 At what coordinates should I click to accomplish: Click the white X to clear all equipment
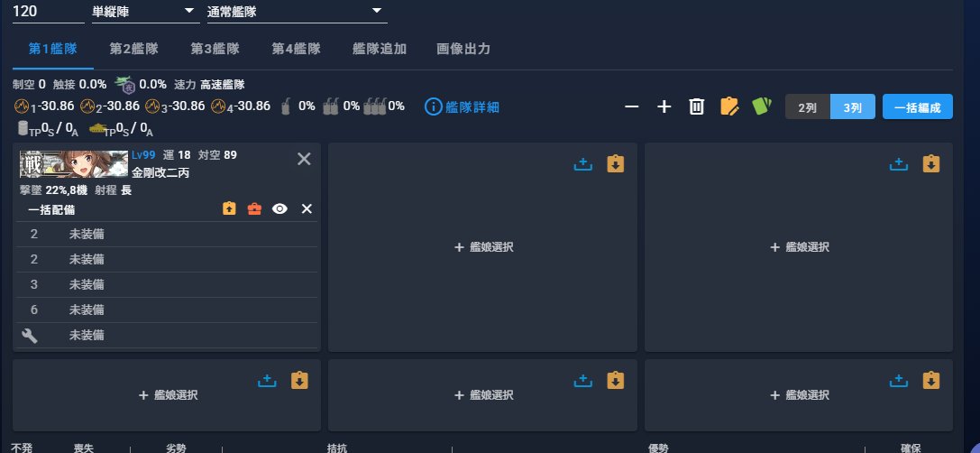(307, 209)
